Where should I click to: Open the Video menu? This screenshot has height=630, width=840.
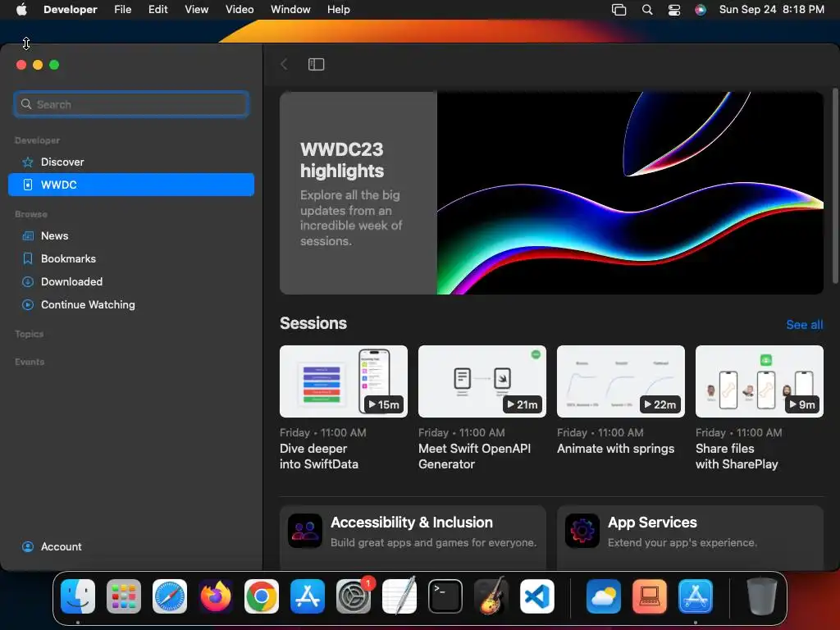click(240, 9)
